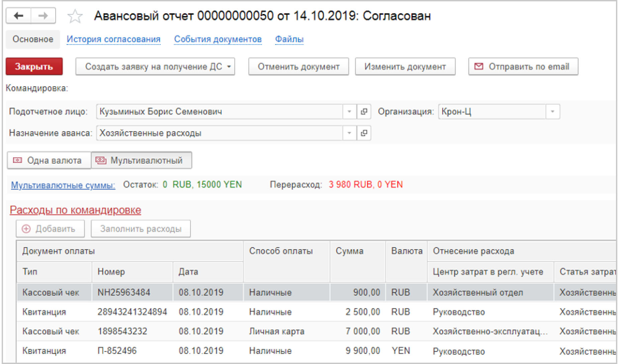Click the YEN currency cell
619x364 pixels.
click(x=407, y=351)
